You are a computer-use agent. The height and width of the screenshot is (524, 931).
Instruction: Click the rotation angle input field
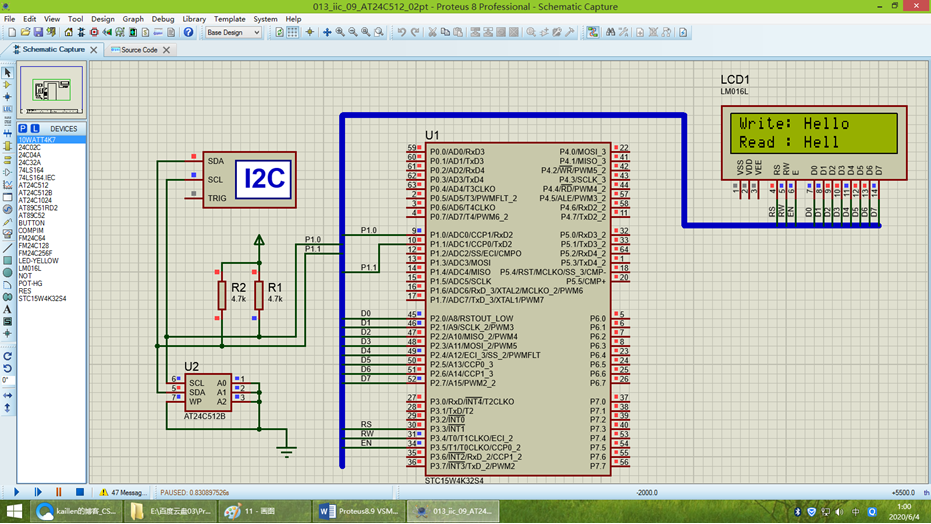[x=7, y=380]
